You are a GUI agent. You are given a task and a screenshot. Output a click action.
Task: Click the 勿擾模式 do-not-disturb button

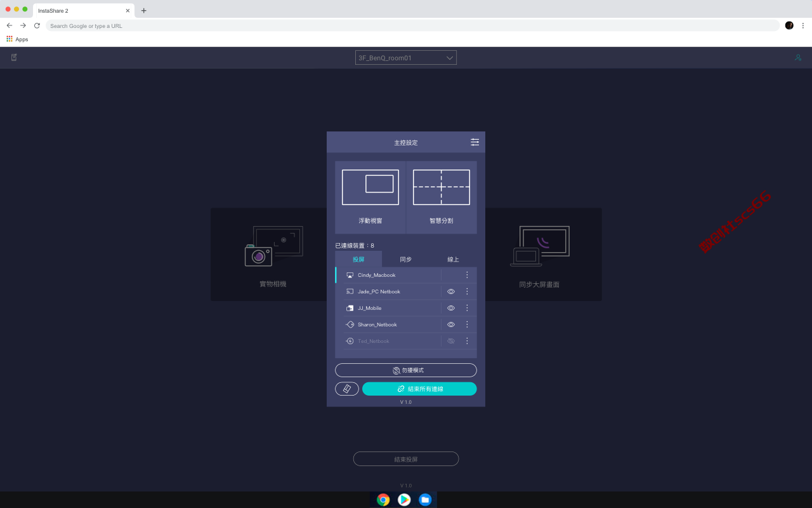(406, 370)
